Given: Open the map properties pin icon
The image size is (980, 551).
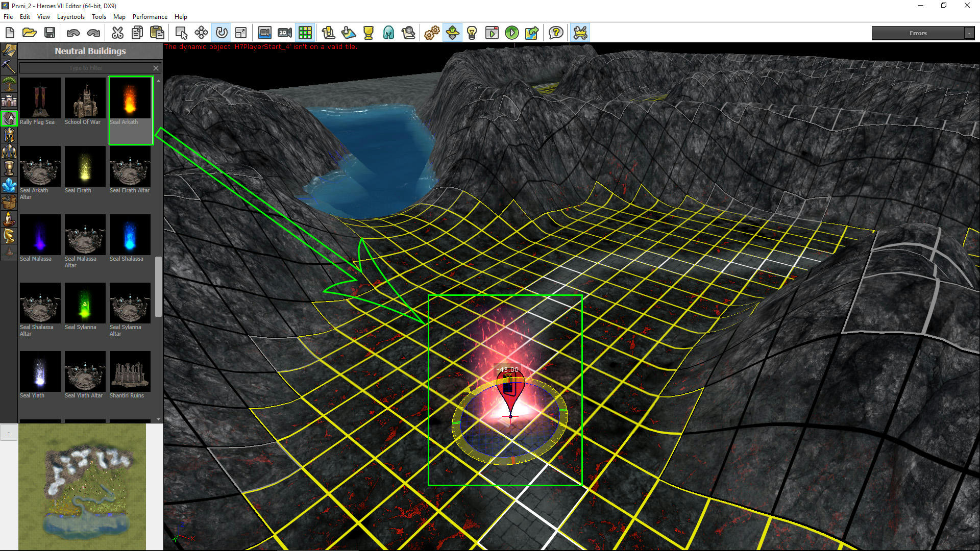Looking at the screenshot, I should [349, 33].
